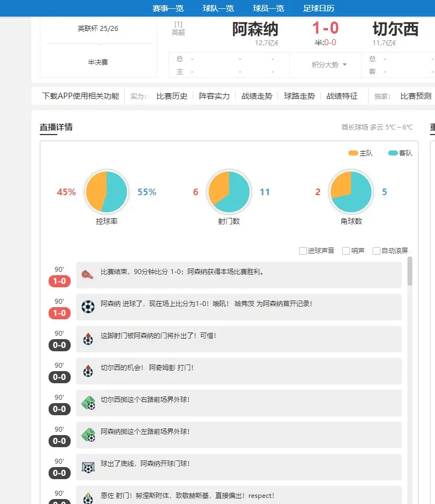
Task: Click the shot icon beside 这脚射门被阿森纳的门将扑出了
Action: click(x=88, y=339)
